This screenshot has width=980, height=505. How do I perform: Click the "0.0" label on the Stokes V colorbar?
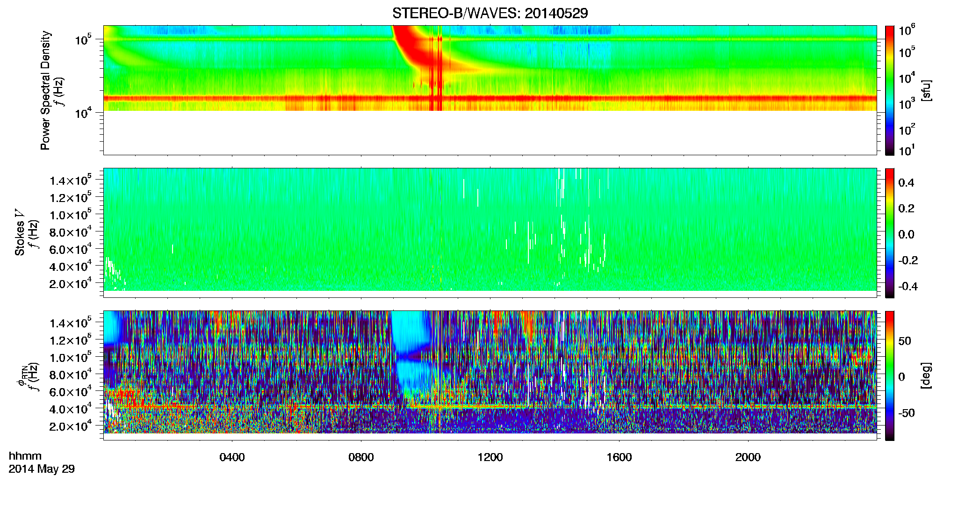(x=906, y=235)
